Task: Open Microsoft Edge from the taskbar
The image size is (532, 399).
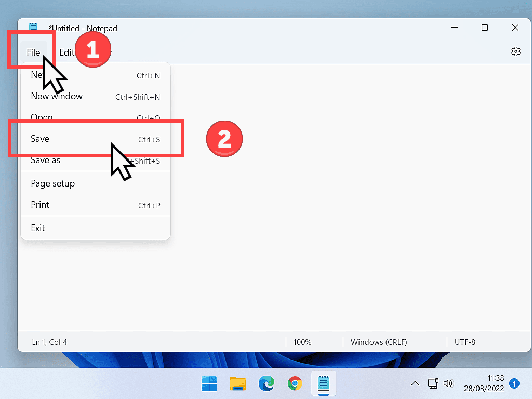Action: tap(267, 384)
